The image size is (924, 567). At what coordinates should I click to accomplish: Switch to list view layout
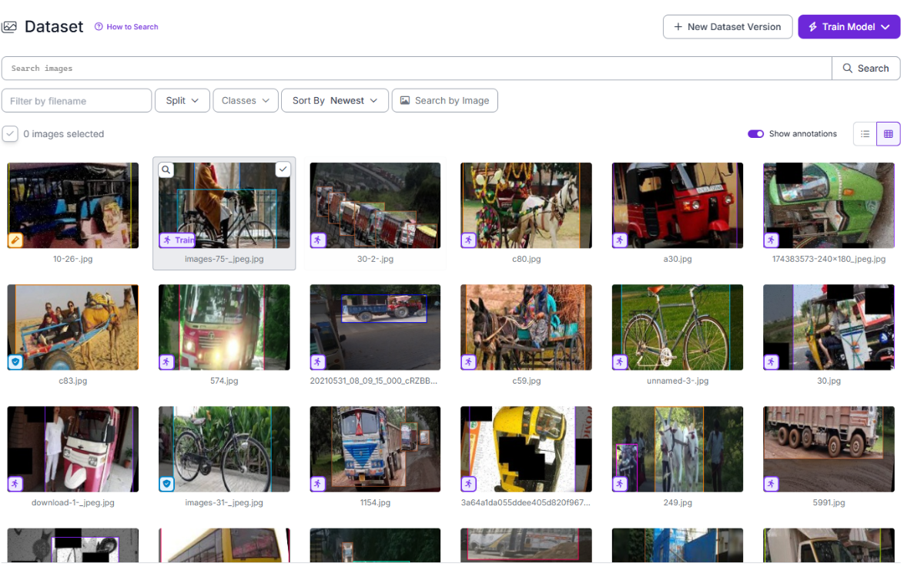click(x=865, y=134)
